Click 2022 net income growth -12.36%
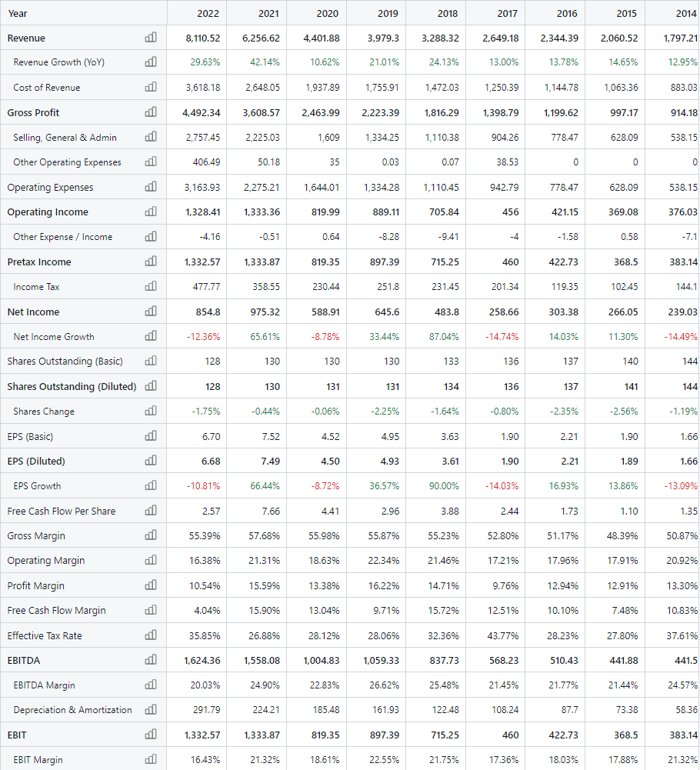Image resolution: width=700 pixels, height=770 pixels. click(203, 336)
